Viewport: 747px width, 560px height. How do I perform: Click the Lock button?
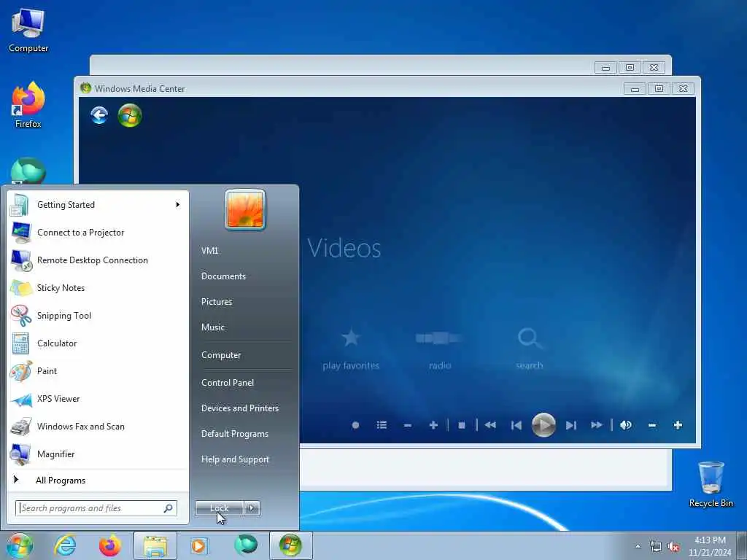pos(219,508)
